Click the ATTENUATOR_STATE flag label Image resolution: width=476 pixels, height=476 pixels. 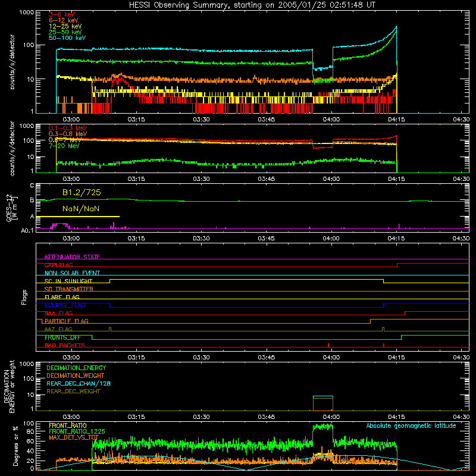72,257
